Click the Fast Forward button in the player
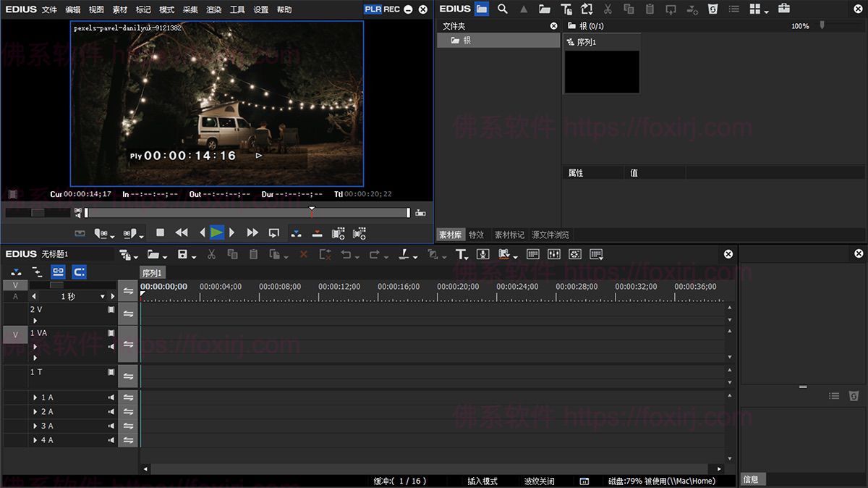868x488 pixels. (252, 233)
